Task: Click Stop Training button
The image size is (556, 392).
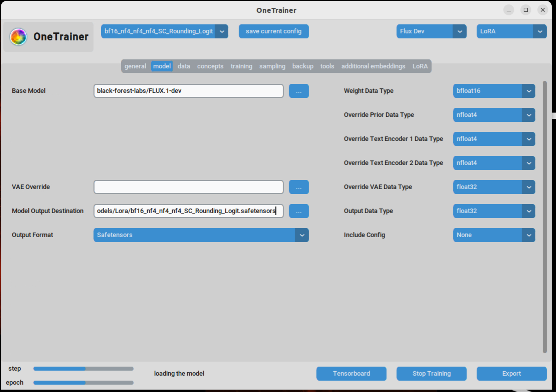Action: (431, 374)
